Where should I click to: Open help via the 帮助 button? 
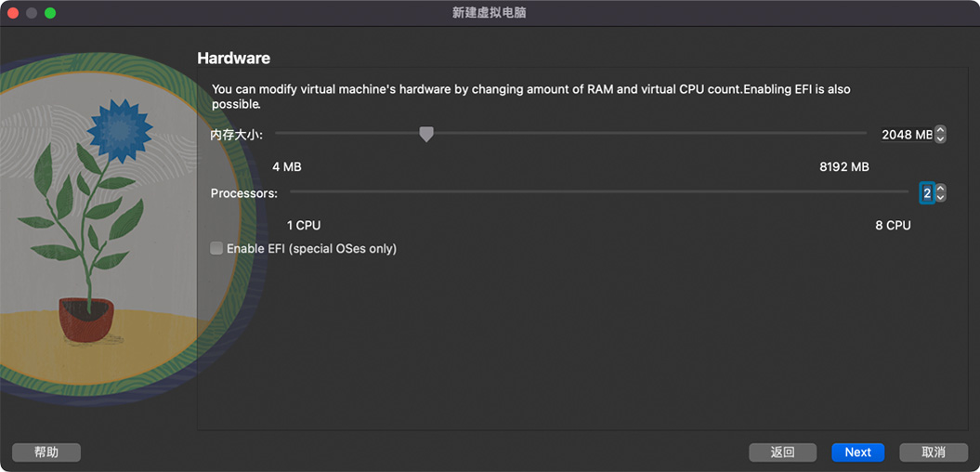[x=46, y=452]
